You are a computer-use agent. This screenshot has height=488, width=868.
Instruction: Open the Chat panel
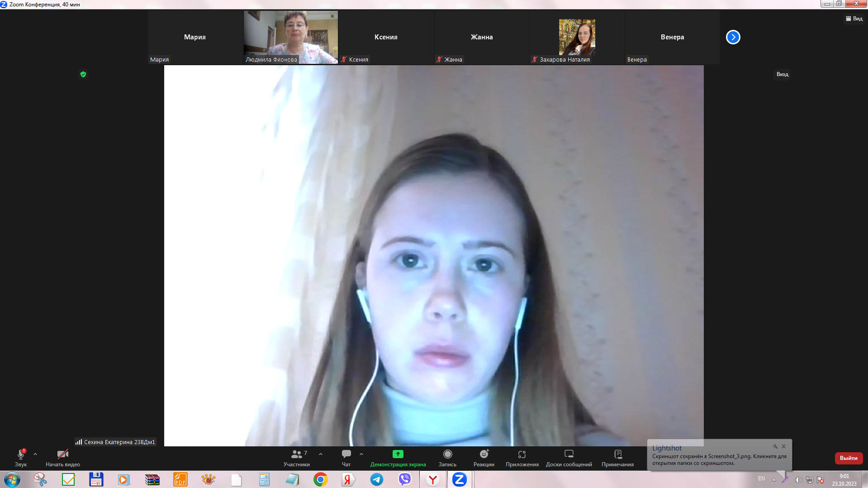pos(346,455)
